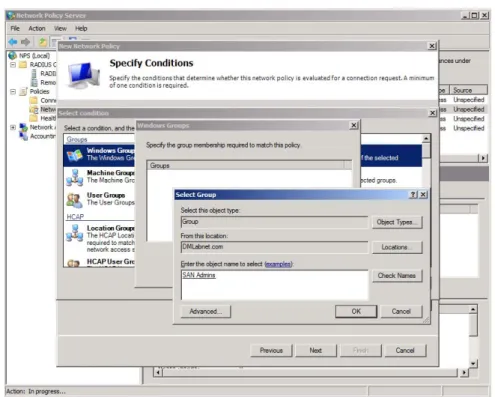Image resolution: width=495 pixels, height=397 pixels.
Task: Click the bottom pane scroll left arrow
Action: click(158, 372)
